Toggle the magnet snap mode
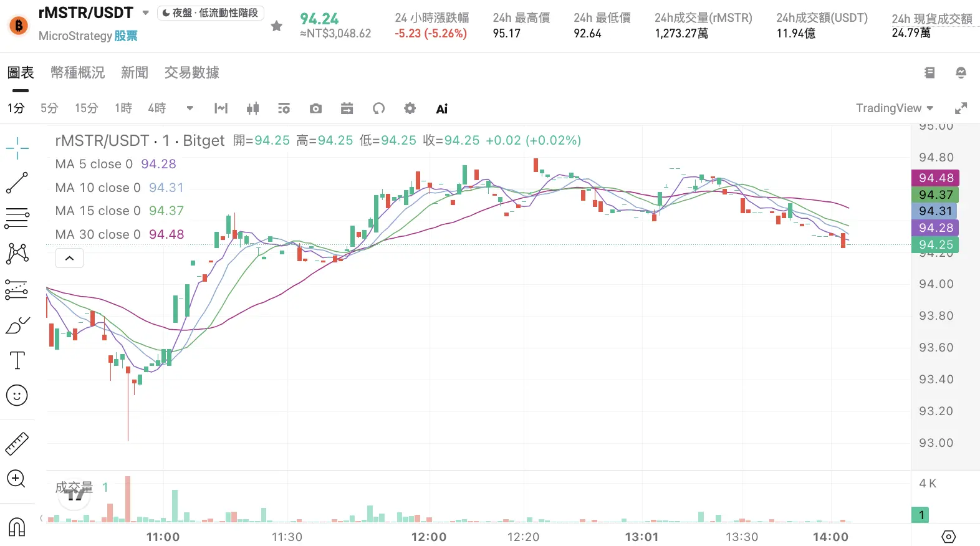 coord(17,527)
